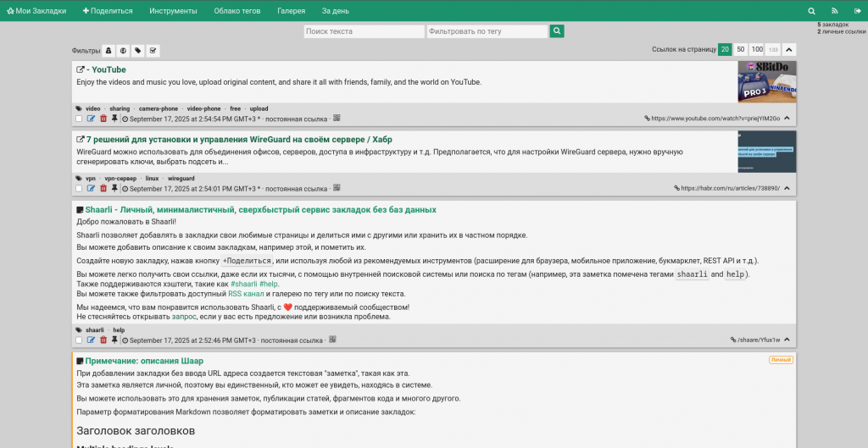Filter public links with the globe icon

pos(123,51)
